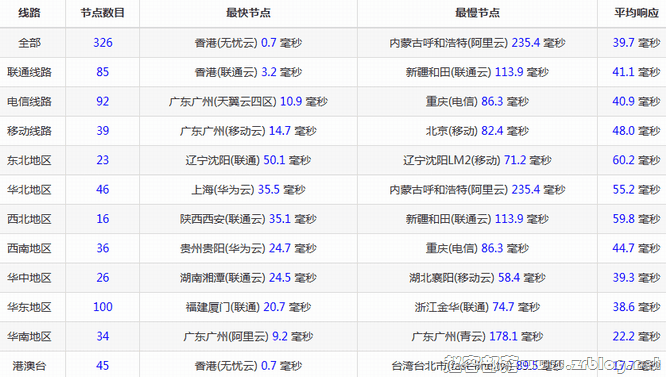Click 新疆和田(联通云) 113.9 in 联通线路 row
666x377 pixels.
[477, 72]
